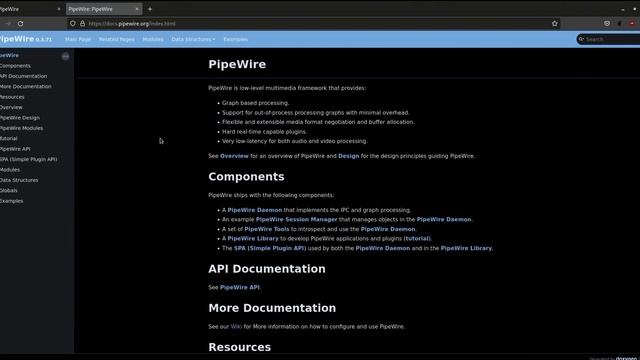Open the Main Page menu item
The height and width of the screenshot is (360, 640).
pyautogui.click(x=78, y=39)
